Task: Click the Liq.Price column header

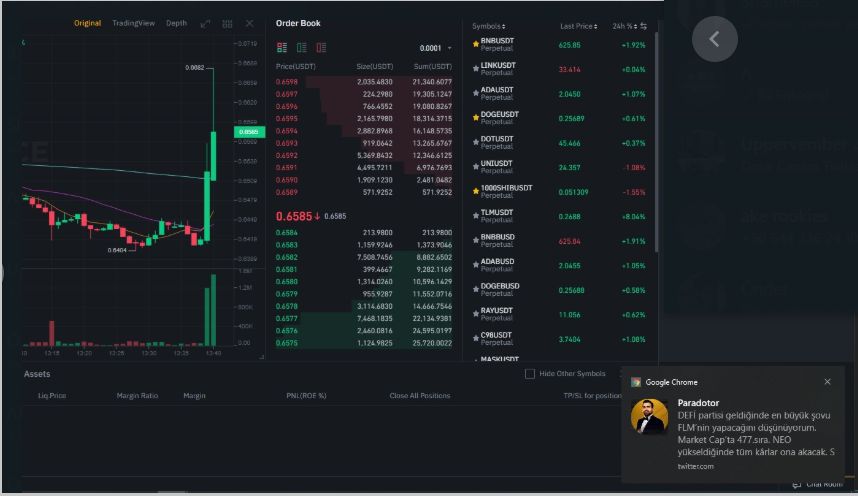Action: coord(52,395)
